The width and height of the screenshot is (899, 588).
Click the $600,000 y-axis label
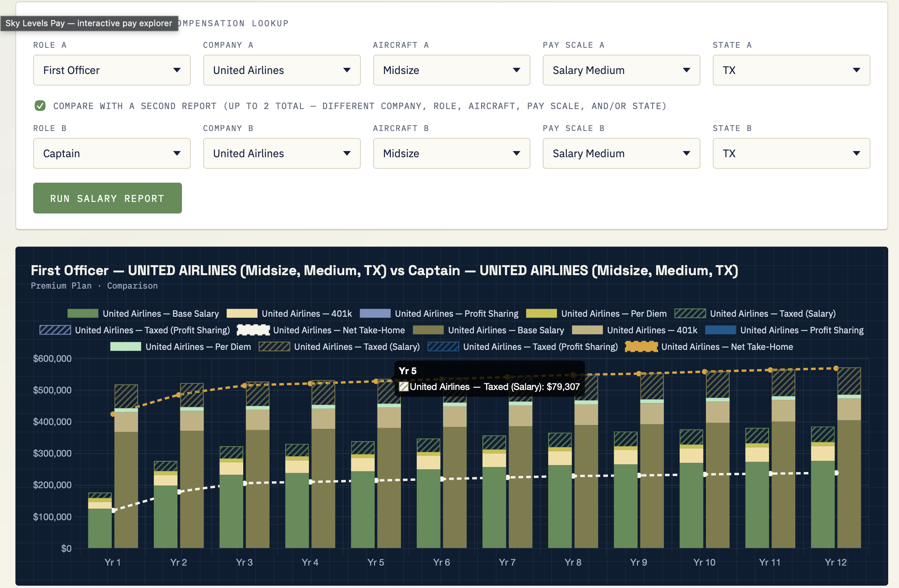52,359
